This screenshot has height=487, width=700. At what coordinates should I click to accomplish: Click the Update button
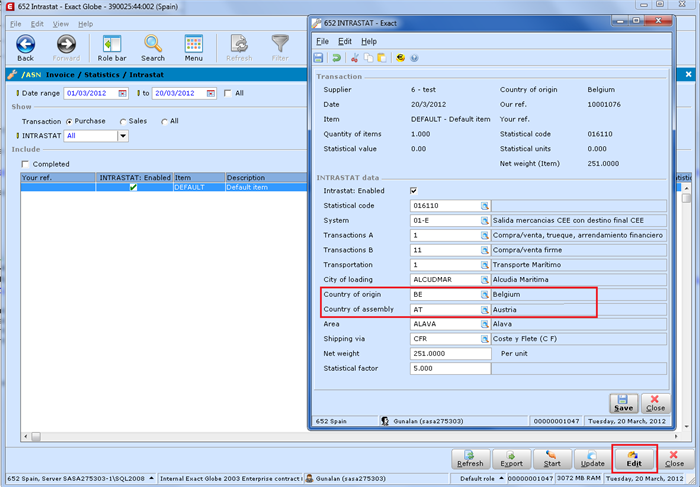tap(592, 459)
